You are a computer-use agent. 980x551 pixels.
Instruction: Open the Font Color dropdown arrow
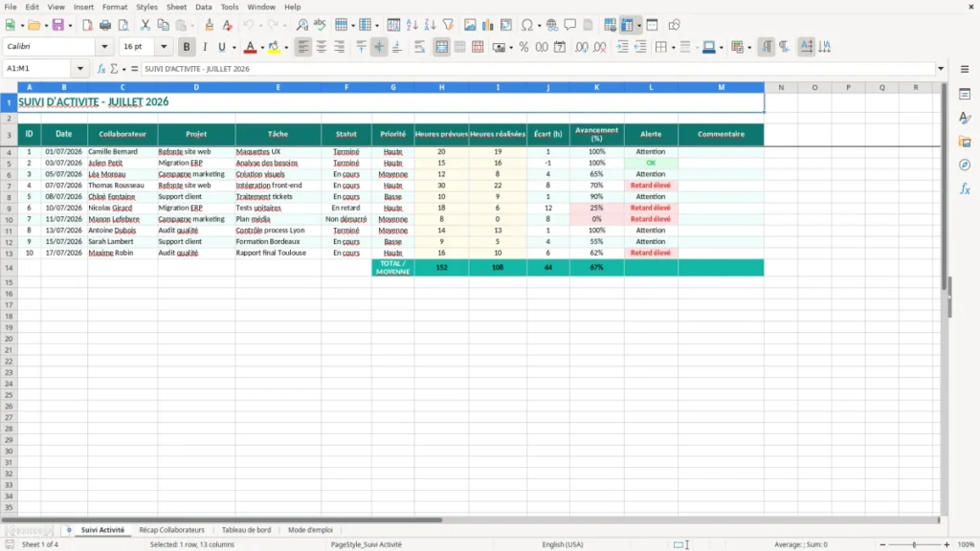[x=262, y=48]
